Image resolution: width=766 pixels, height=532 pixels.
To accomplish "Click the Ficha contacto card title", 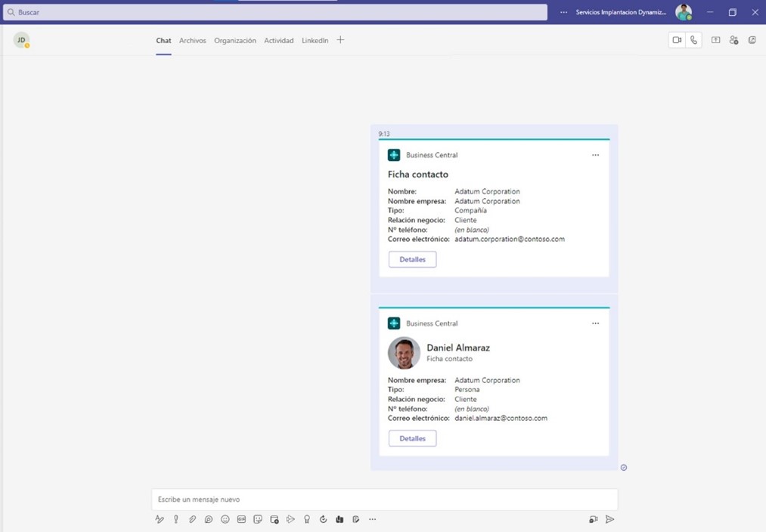I will tap(417, 175).
